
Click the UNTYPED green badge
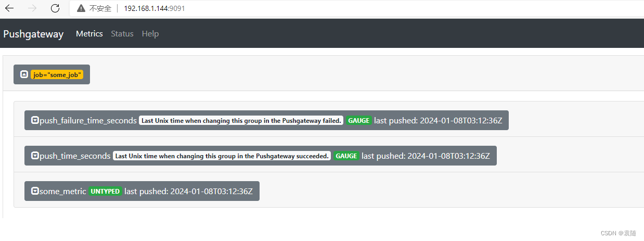pyautogui.click(x=105, y=191)
